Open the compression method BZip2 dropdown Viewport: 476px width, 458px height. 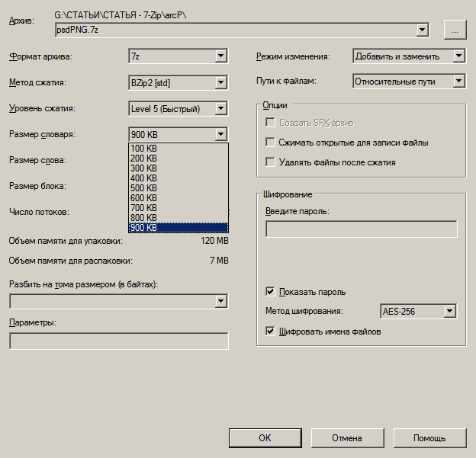pyautogui.click(x=178, y=82)
